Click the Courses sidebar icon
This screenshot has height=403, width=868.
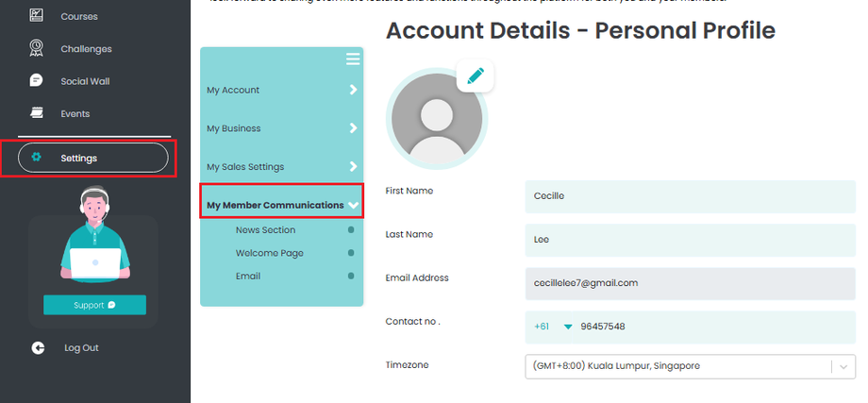(x=37, y=16)
